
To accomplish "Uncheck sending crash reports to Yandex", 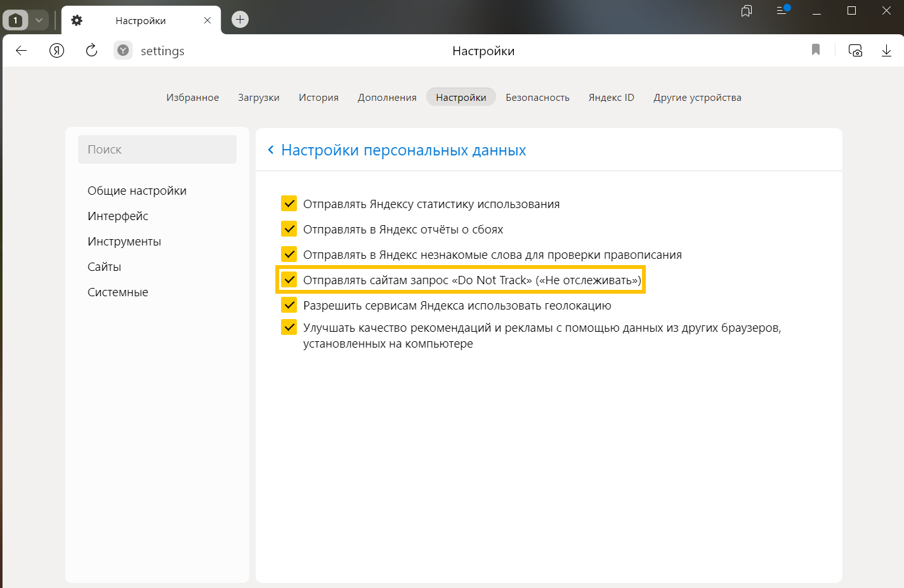I will (x=289, y=229).
